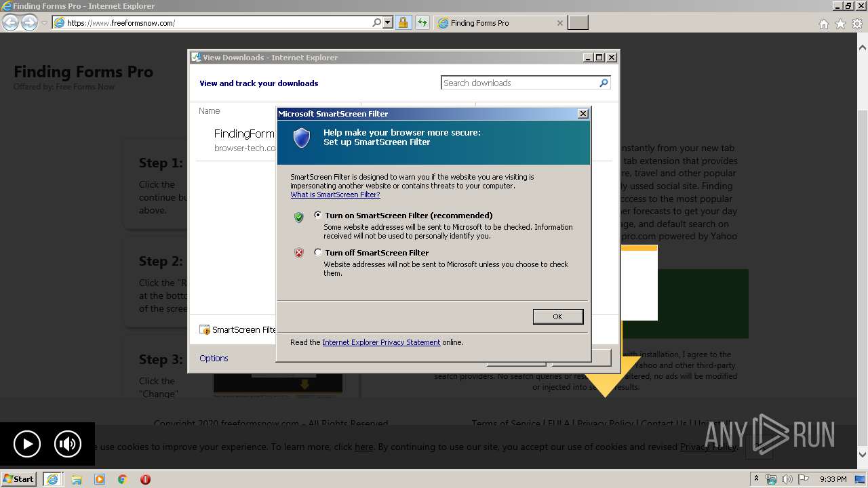
Task: Select Turn off SmartScreen Filter option
Action: tap(318, 252)
